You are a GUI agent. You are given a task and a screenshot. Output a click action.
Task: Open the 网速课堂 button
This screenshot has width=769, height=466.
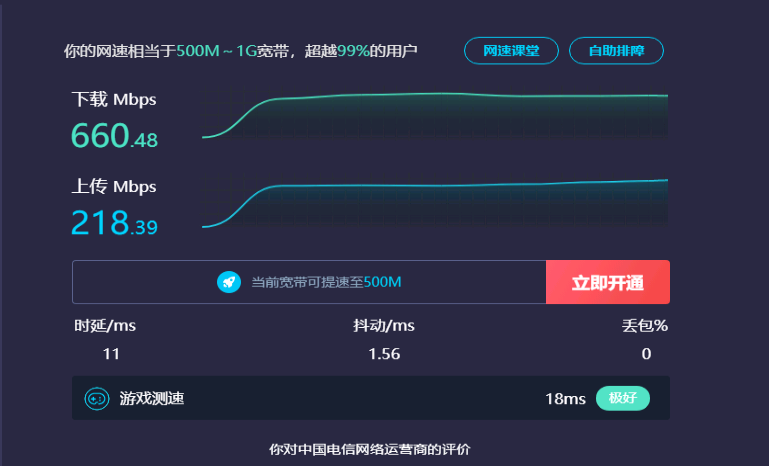(511, 51)
